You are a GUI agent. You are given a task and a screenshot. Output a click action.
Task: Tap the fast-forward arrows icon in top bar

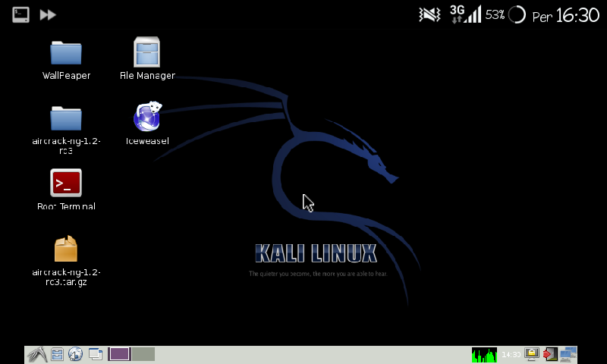click(x=48, y=15)
